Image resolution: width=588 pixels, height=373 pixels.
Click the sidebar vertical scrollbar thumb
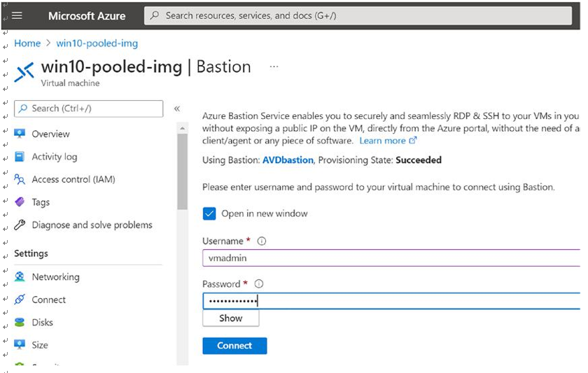point(182,171)
